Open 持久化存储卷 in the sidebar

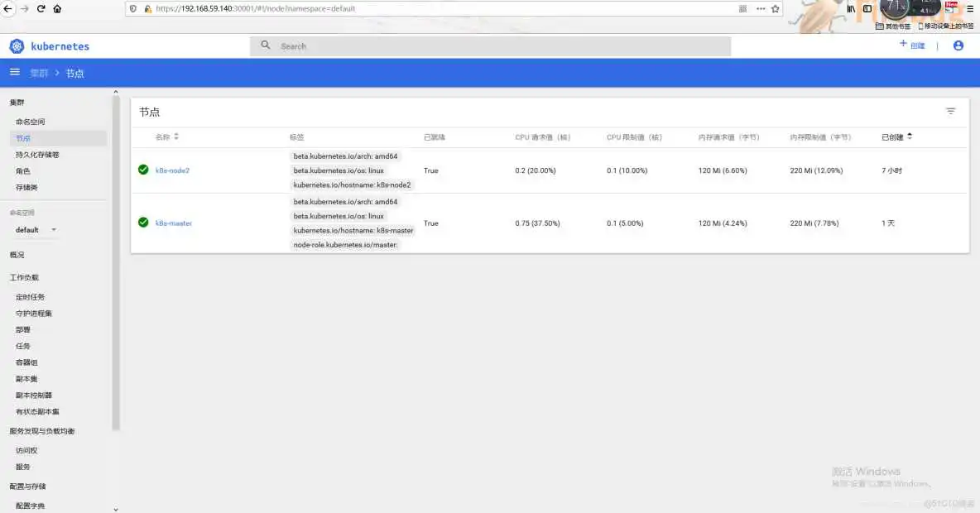(x=37, y=155)
